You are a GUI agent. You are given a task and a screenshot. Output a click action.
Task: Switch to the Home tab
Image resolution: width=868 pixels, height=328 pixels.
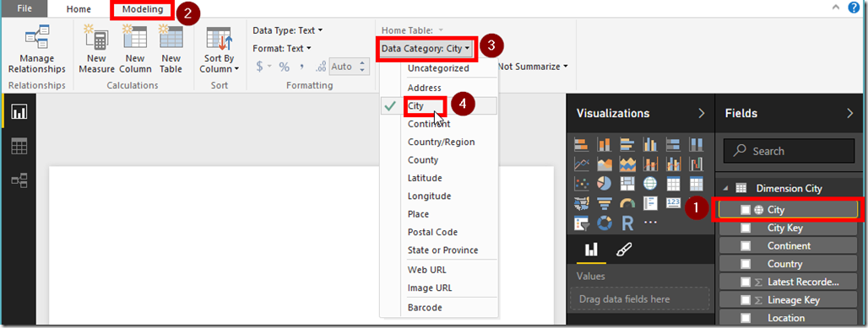79,9
